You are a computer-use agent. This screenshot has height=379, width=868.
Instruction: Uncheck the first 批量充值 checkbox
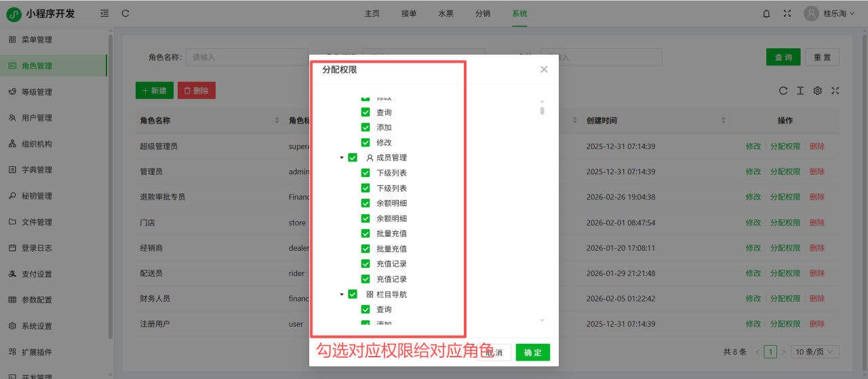pyautogui.click(x=366, y=233)
